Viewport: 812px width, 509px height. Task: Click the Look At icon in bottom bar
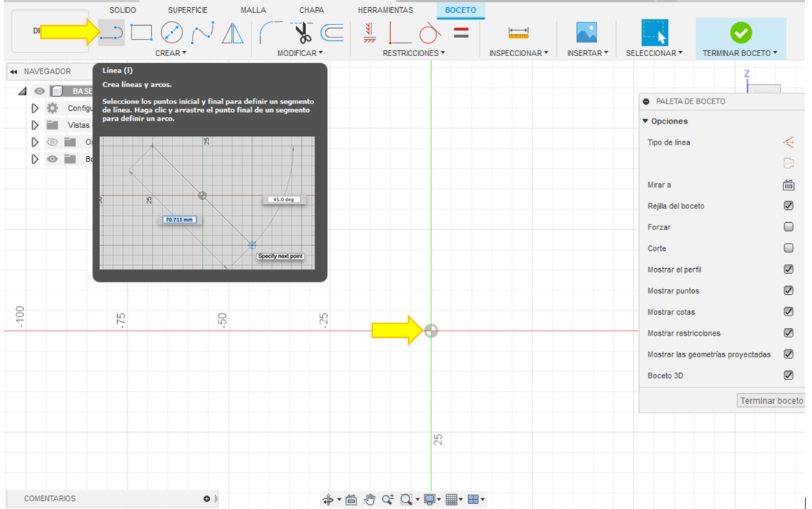(351, 500)
